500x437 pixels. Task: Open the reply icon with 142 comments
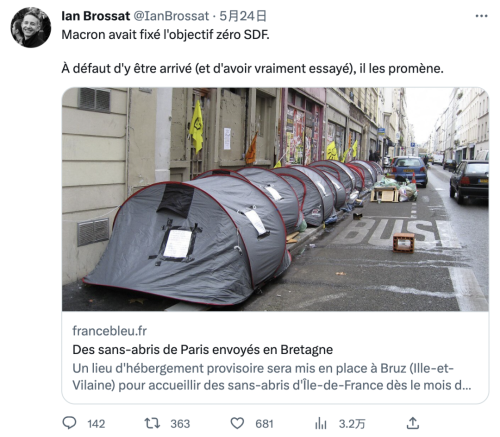click(70, 423)
